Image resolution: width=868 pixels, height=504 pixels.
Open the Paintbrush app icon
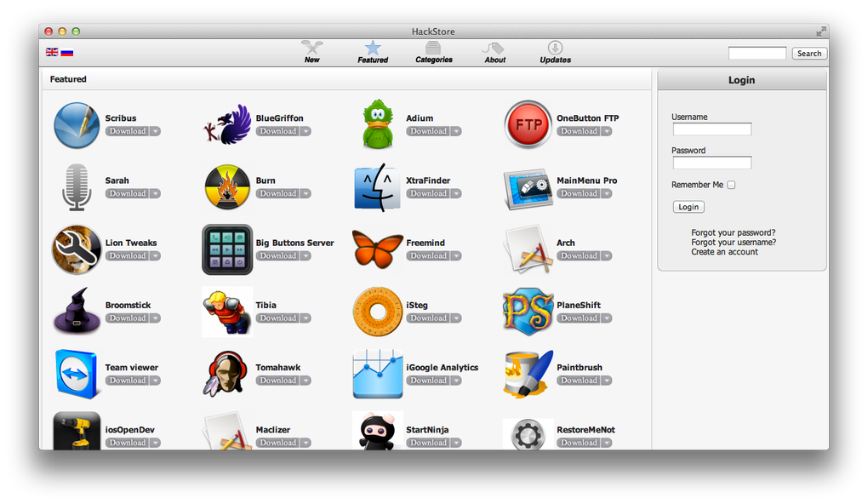click(528, 374)
